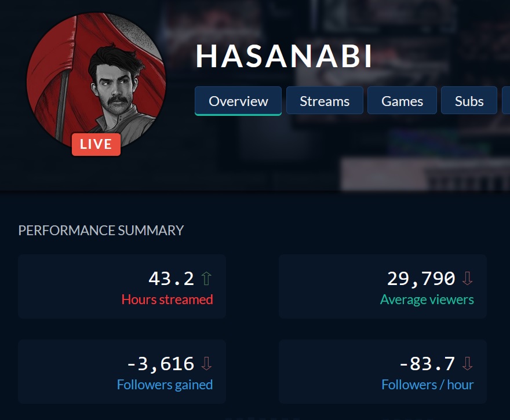Select the Followers gained label
Screen dimensions: 510x420
tap(165, 385)
